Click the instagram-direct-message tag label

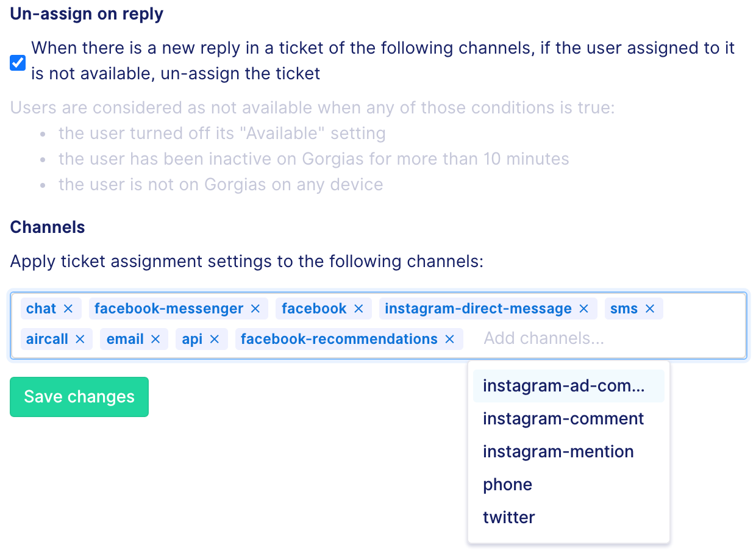point(478,309)
